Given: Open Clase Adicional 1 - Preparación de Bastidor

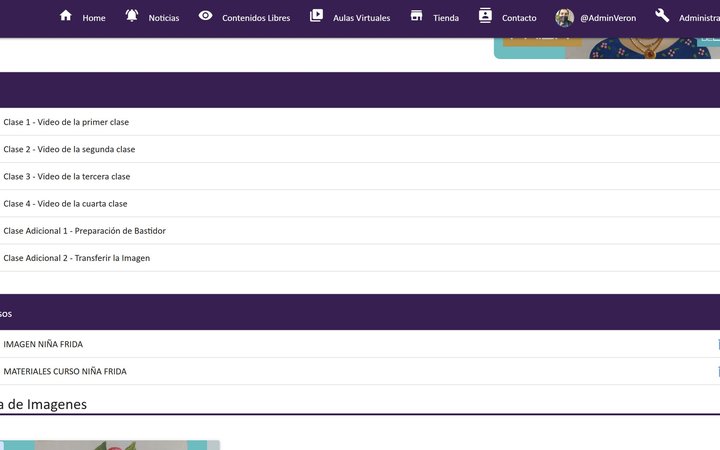Looking at the screenshot, I should [x=84, y=231].
